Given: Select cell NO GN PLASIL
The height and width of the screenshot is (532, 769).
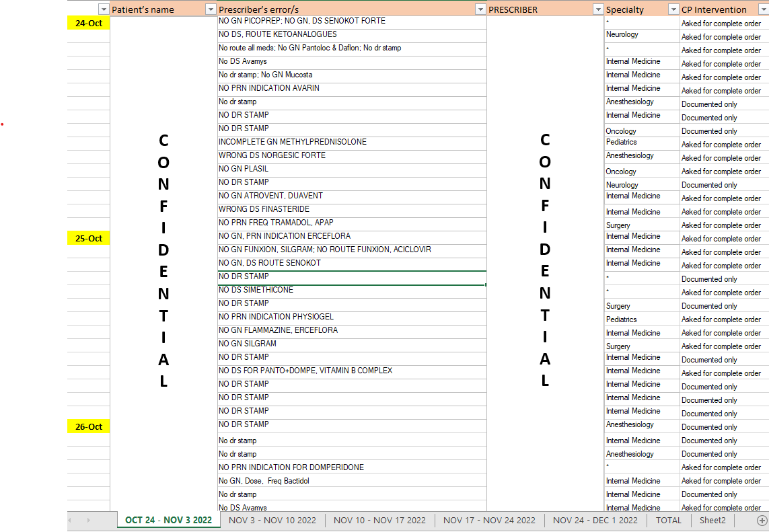Looking at the screenshot, I should tap(352, 170).
